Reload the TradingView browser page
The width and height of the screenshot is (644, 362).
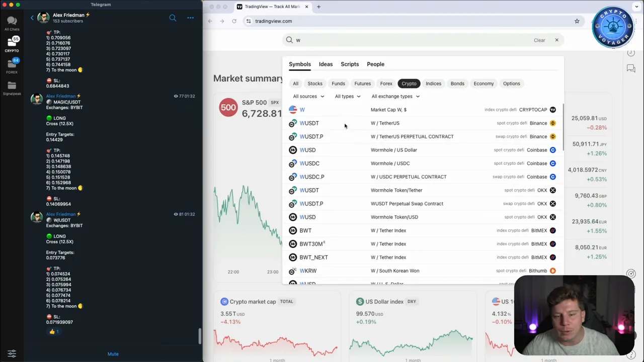[x=234, y=21]
